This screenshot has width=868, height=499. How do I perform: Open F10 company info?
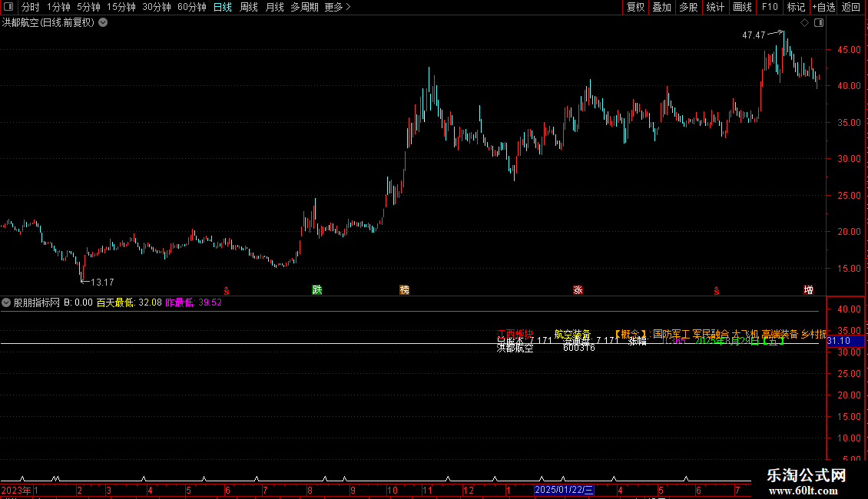point(770,7)
